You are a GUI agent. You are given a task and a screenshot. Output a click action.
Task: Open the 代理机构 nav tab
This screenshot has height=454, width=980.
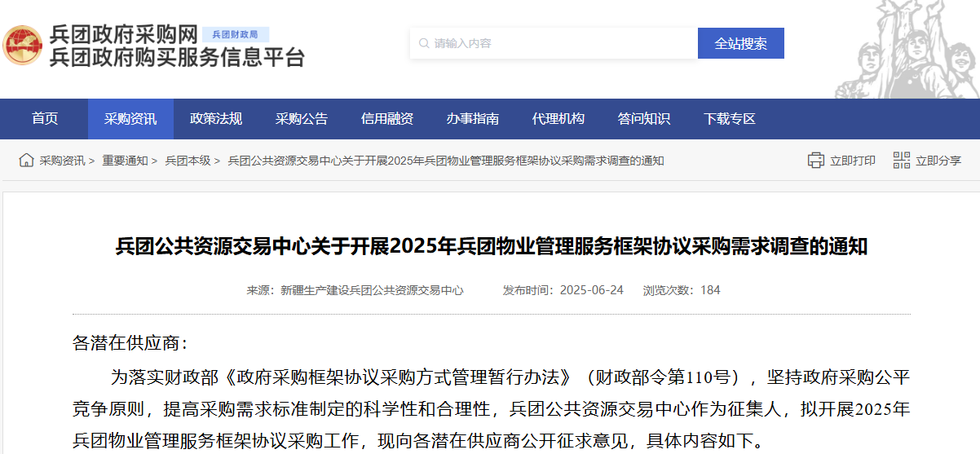(558, 119)
